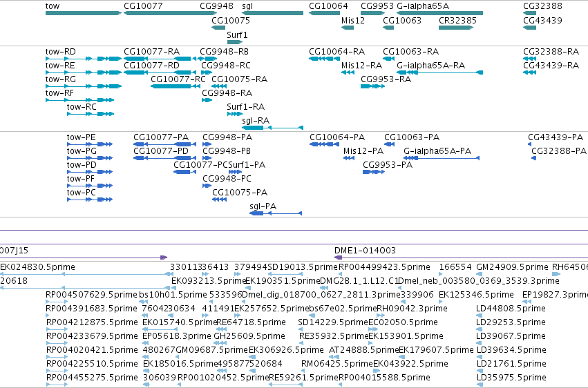Viewport: 588px width, 388px height.
Task: Click the CG10077-PD protein feature
Action: click(164, 158)
